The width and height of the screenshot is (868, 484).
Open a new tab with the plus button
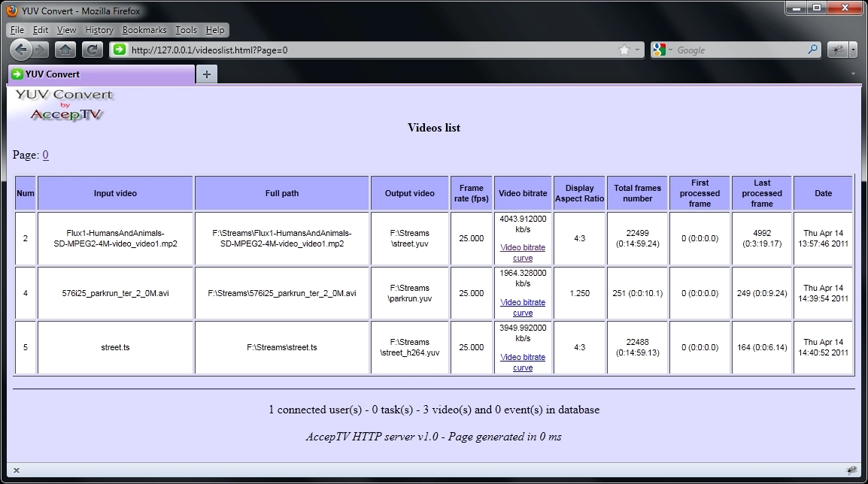[x=206, y=74]
